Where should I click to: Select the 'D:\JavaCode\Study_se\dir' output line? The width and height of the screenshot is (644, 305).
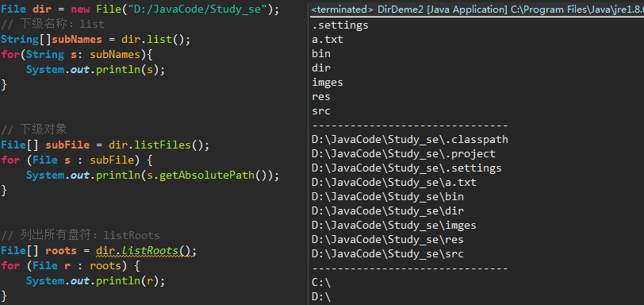click(388, 211)
